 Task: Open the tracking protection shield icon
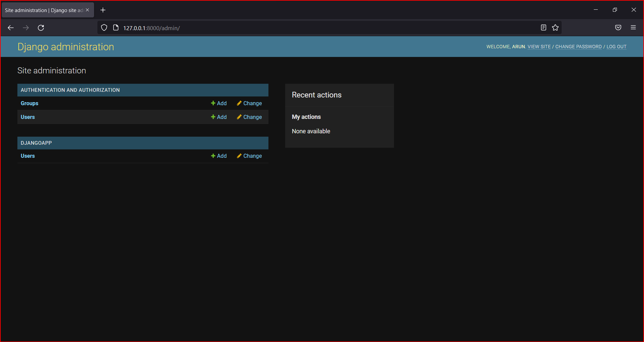104,28
